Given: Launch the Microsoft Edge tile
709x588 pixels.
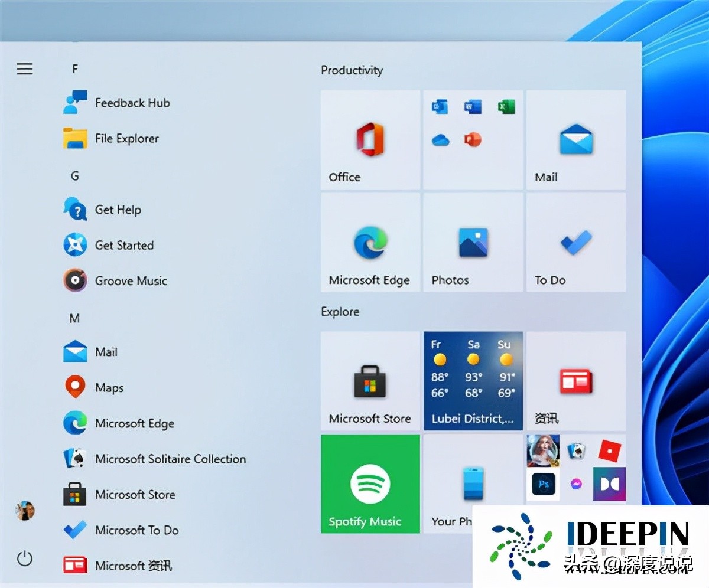Looking at the screenshot, I should (x=370, y=242).
